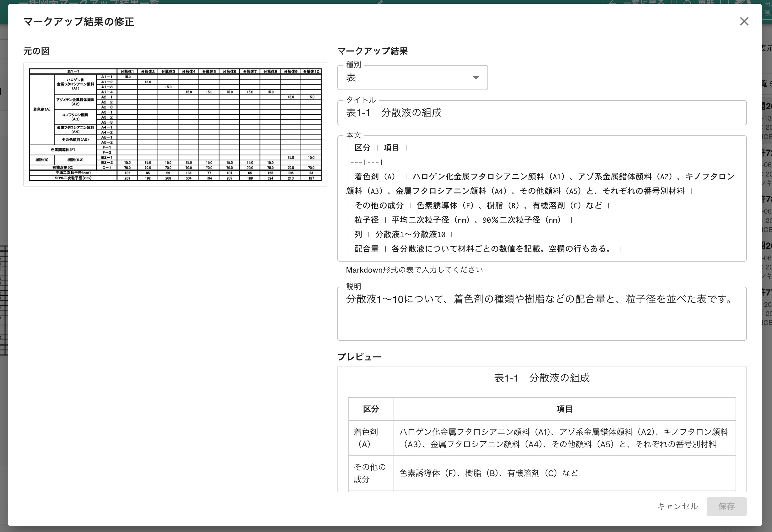The height and width of the screenshot is (532, 772).
Task: Click 着色剤 (A) cell in preview
Action: tap(371, 438)
